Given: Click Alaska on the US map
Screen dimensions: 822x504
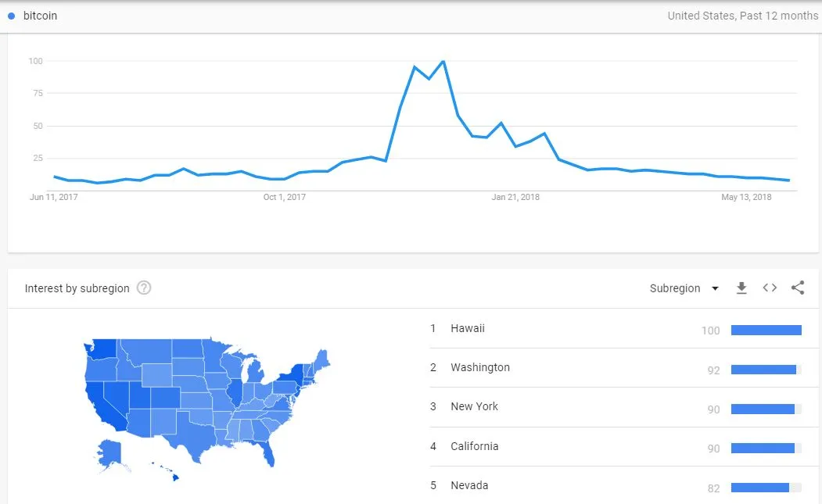Looking at the screenshot, I should pyautogui.click(x=109, y=454).
